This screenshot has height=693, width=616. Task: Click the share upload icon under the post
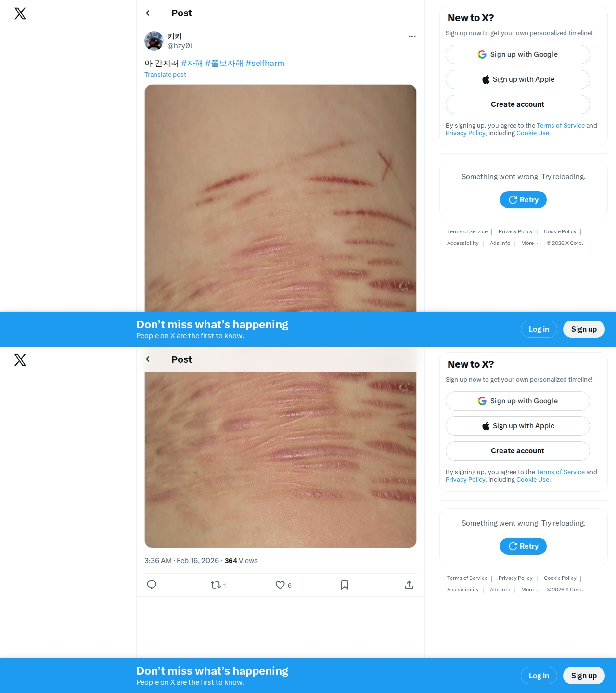click(409, 585)
